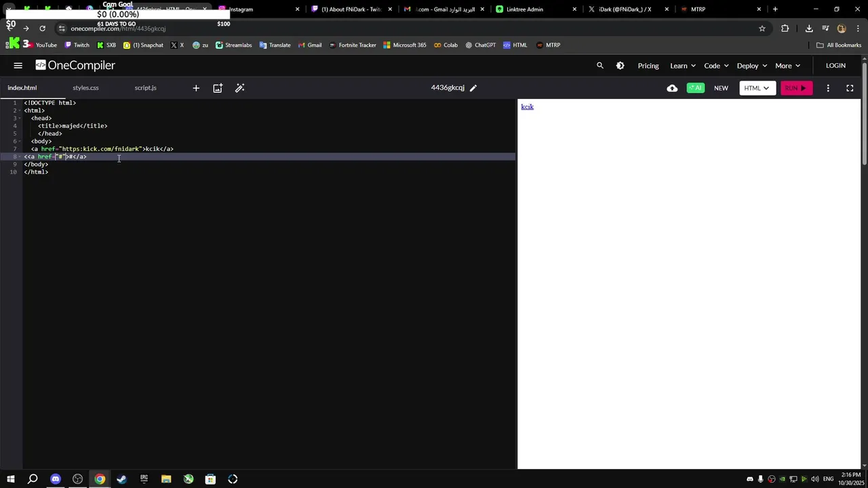This screenshot has height=488, width=868.
Task: Click the kcik link in output preview
Action: [527, 106]
